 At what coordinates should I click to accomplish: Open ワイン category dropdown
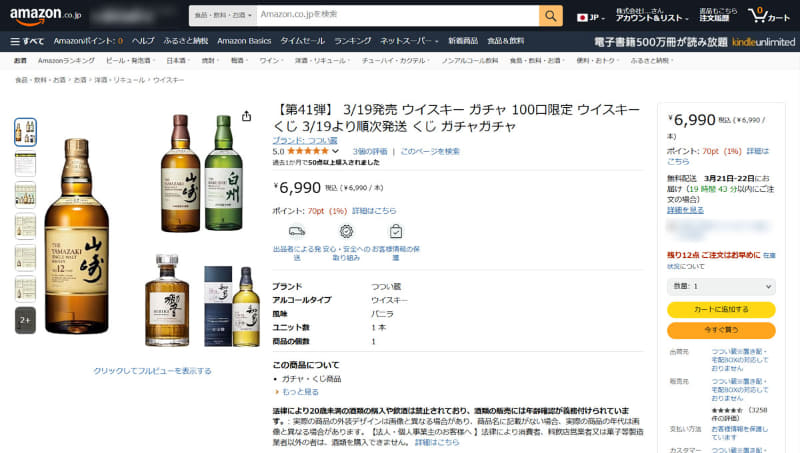pyautogui.click(x=271, y=61)
